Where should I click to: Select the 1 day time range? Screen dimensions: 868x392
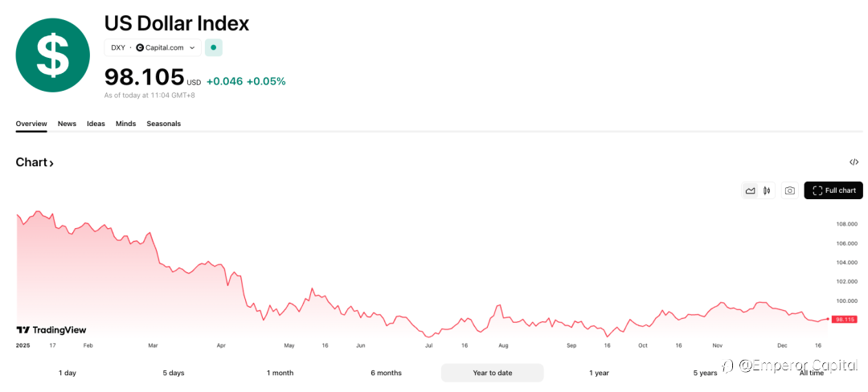click(x=68, y=373)
